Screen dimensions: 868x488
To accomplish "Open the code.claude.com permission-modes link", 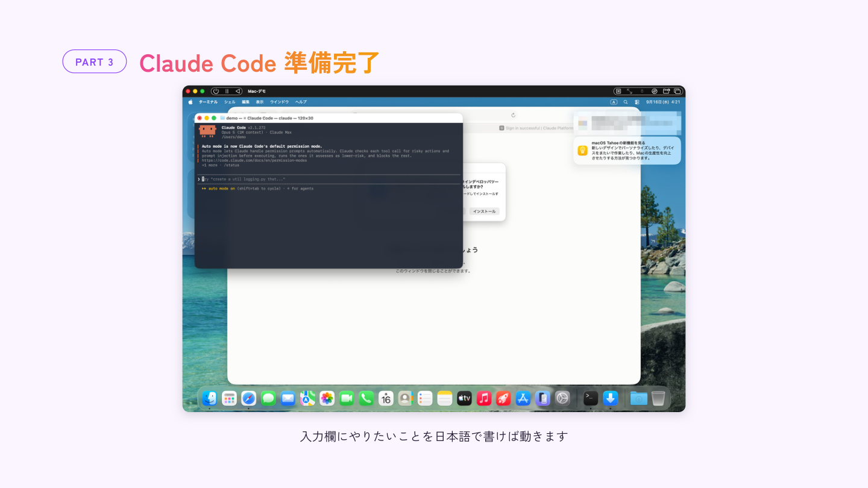I will pos(254,160).
